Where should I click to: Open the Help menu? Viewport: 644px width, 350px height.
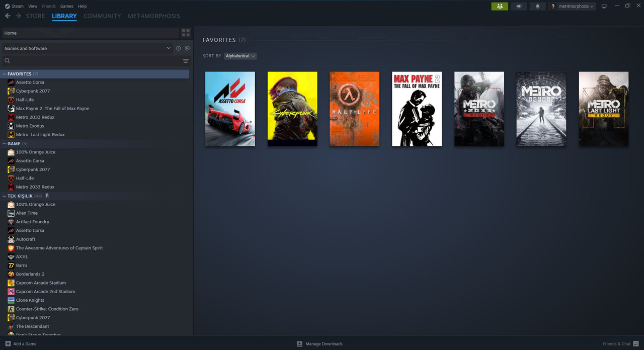click(83, 6)
